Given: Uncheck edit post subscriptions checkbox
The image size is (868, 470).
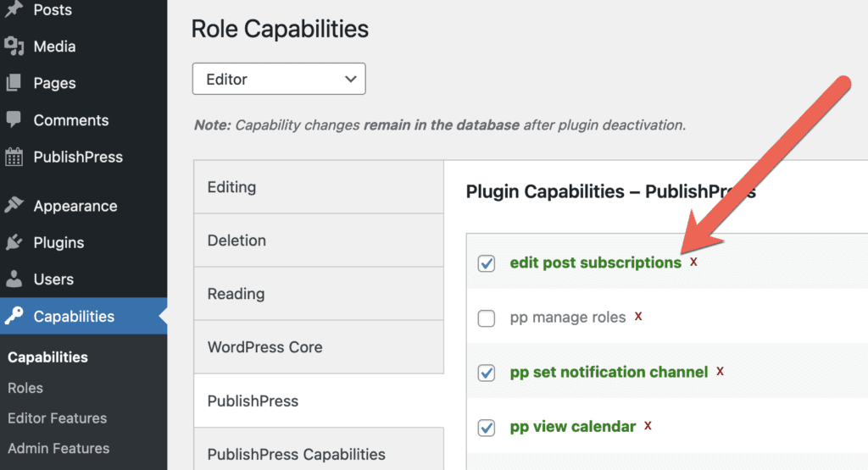Looking at the screenshot, I should [487, 263].
